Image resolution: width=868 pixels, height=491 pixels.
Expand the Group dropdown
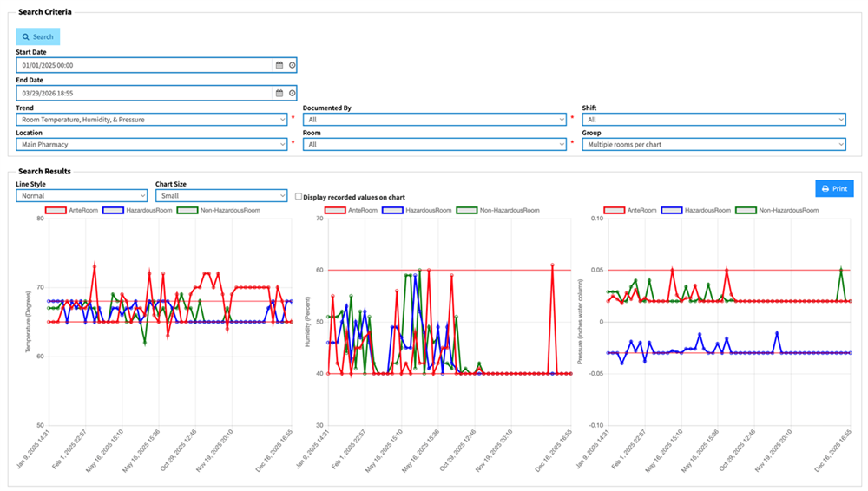[713, 144]
